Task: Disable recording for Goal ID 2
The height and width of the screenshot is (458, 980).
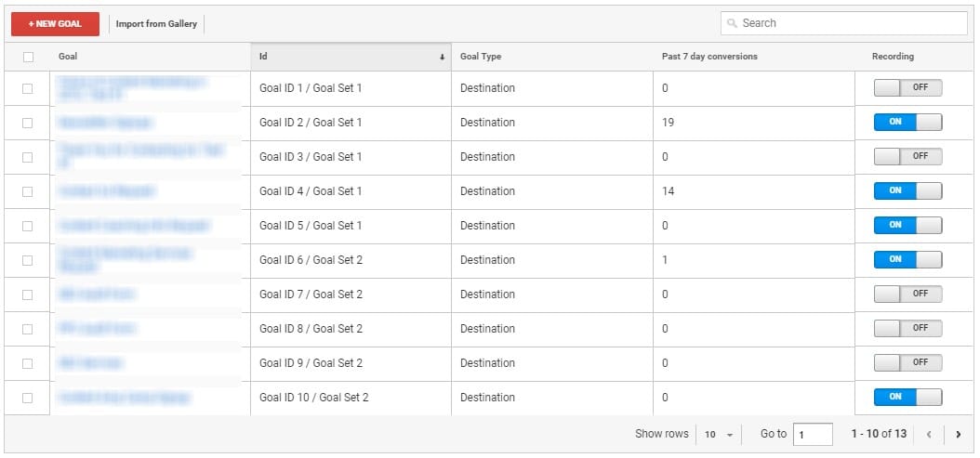Action: coord(907,123)
